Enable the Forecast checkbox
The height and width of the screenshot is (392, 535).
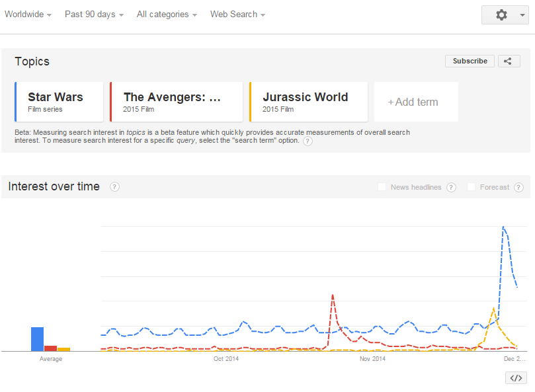(x=471, y=186)
